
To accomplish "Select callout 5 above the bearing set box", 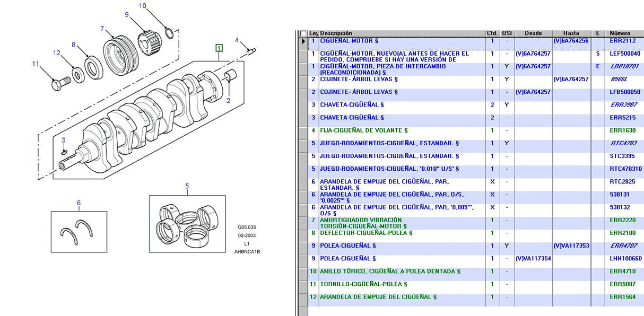I will (x=187, y=186).
